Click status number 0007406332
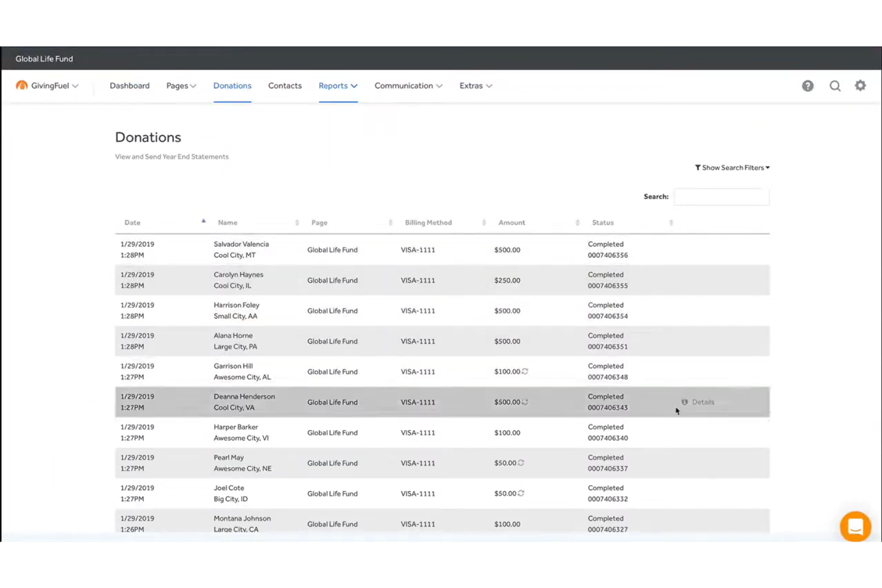Image resolution: width=882 pixels, height=588 pixels. click(608, 499)
